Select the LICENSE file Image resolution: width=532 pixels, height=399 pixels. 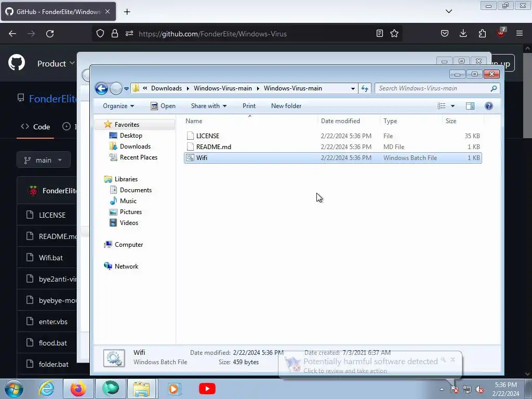click(x=333, y=136)
